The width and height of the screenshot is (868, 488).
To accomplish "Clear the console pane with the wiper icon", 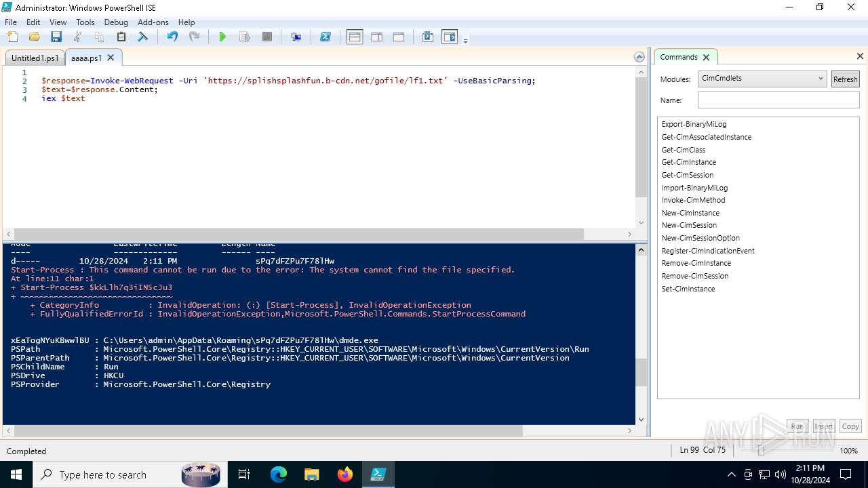I will (x=143, y=37).
